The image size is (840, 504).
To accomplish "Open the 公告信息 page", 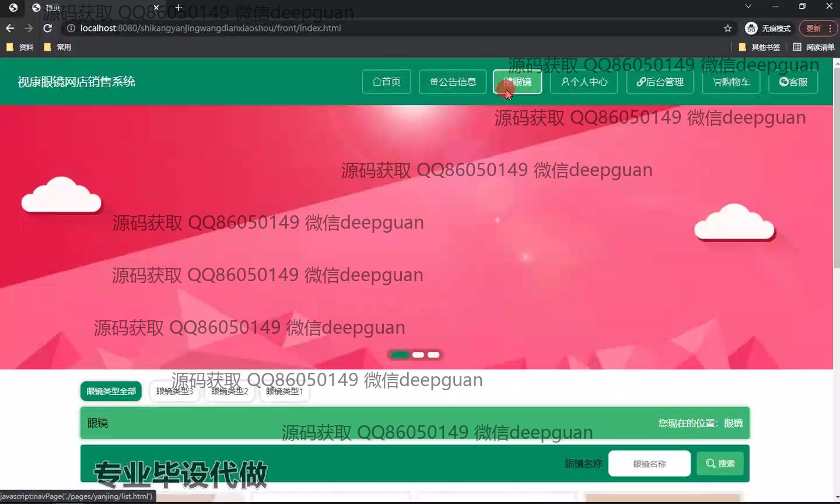I will (x=453, y=82).
